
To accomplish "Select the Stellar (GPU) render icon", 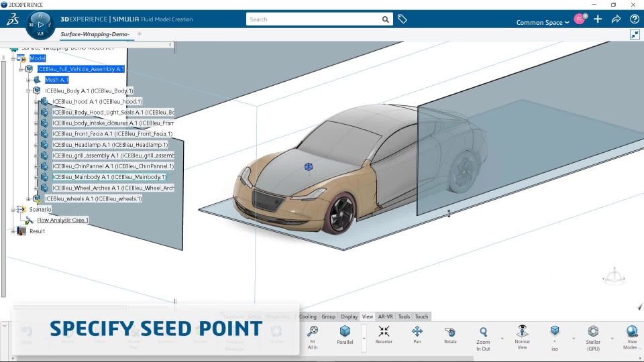I will [x=593, y=330].
